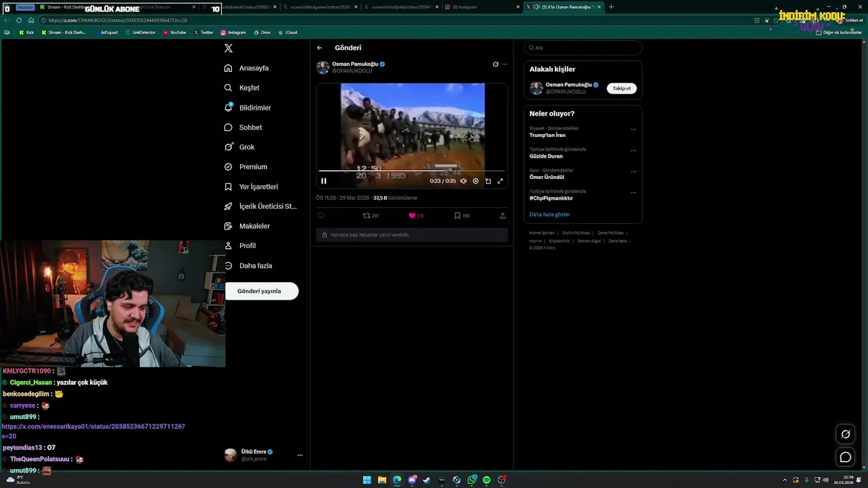Open more options for Ömer Üründül trend
This screenshot has height=488, width=868.
coord(633,171)
